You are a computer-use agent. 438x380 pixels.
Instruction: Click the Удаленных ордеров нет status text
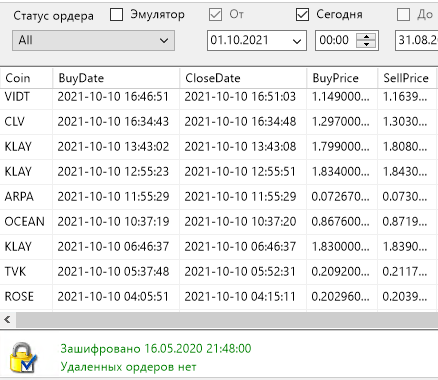128,367
